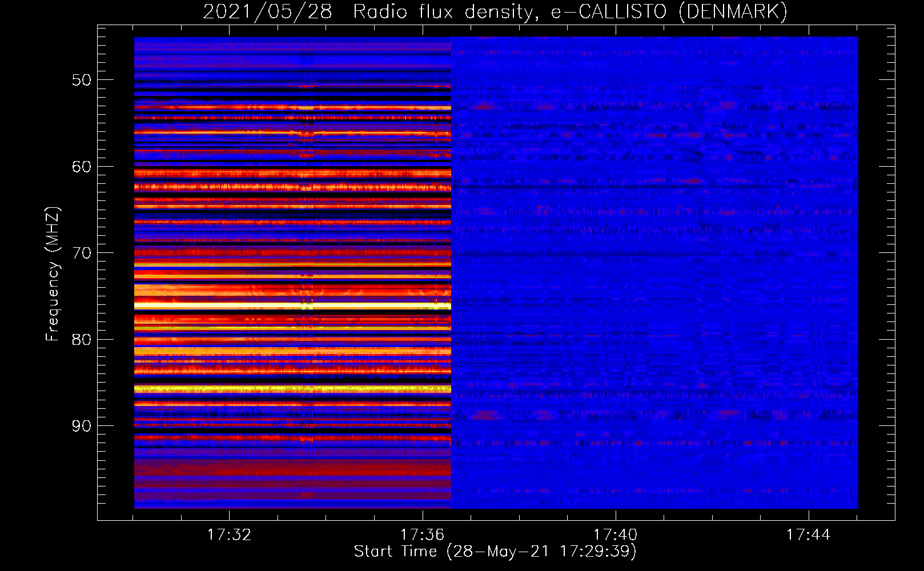
Task: Click the 50 MHz frequency tick label
Action: pos(82,80)
